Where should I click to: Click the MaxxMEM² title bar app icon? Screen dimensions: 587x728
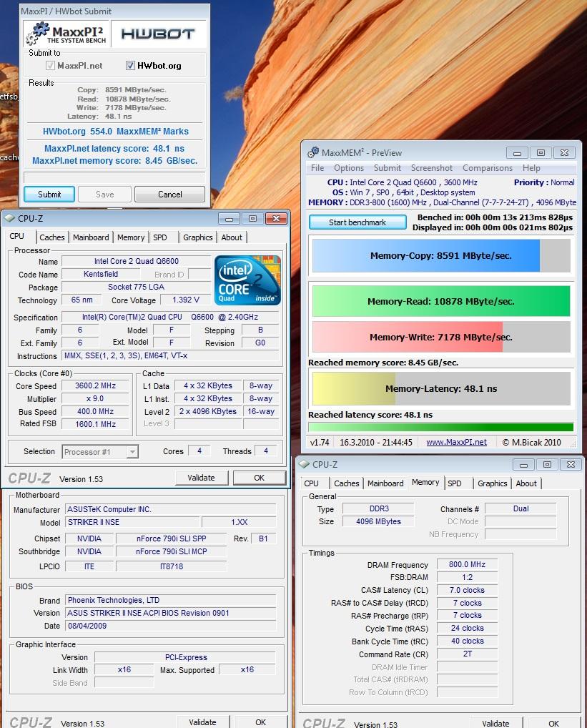313,152
